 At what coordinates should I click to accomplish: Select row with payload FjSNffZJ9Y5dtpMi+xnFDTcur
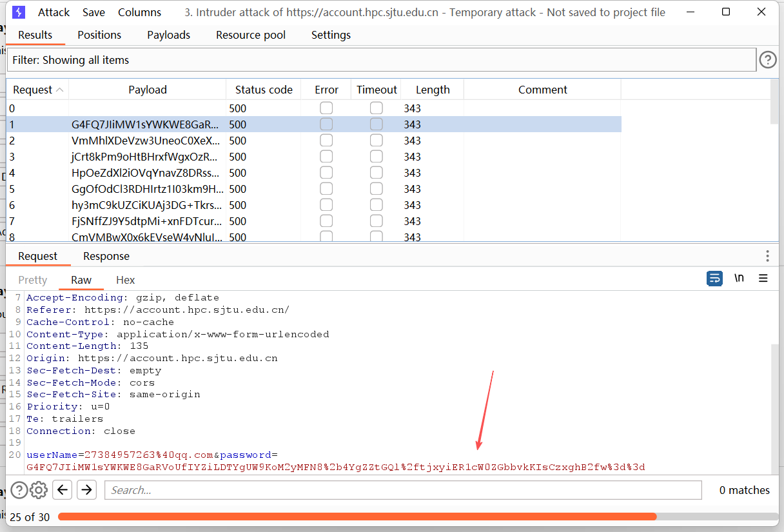point(313,221)
